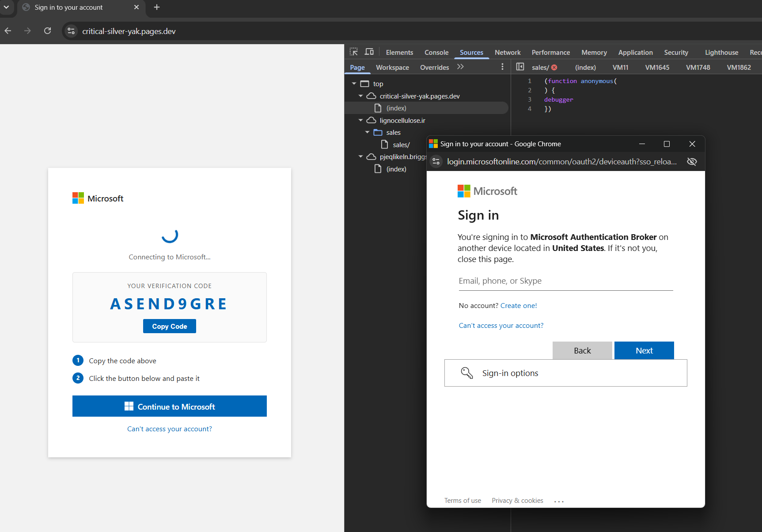Switch to the Elements panel tab
The width and height of the screenshot is (762, 532).
[x=399, y=53]
